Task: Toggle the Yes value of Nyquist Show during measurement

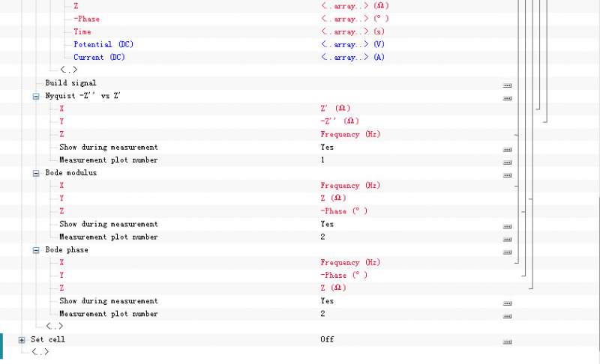Action: (x=327, y=148)
